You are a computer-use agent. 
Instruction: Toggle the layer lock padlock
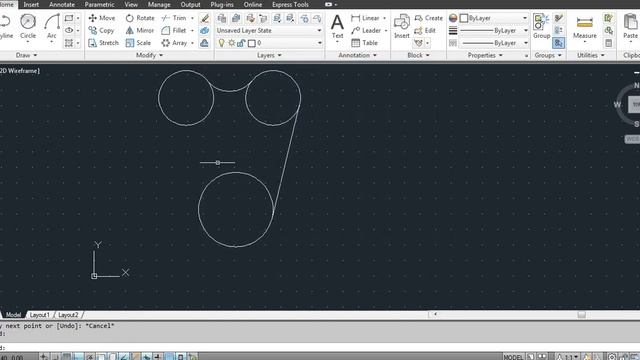coord(241,42)
